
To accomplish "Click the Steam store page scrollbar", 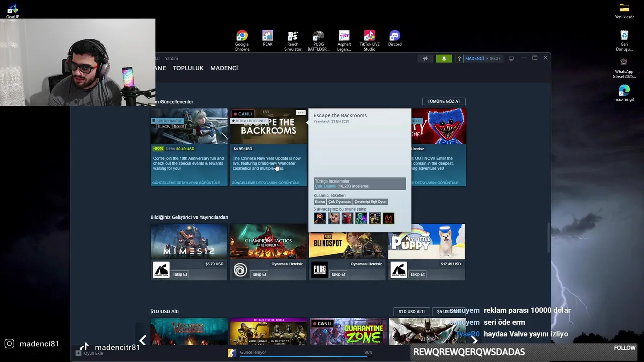I will pos(548,237).
